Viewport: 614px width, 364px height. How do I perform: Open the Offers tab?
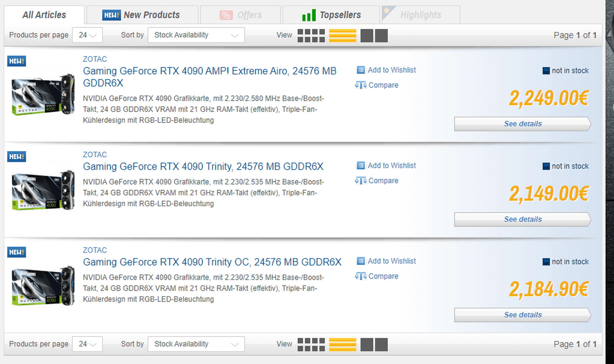240,15
